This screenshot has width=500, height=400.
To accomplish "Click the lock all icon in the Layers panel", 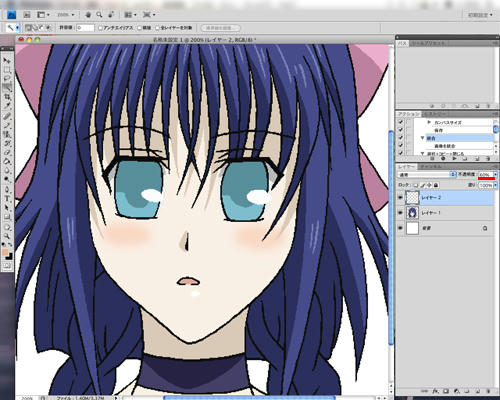I will click(x=436, y=185).
